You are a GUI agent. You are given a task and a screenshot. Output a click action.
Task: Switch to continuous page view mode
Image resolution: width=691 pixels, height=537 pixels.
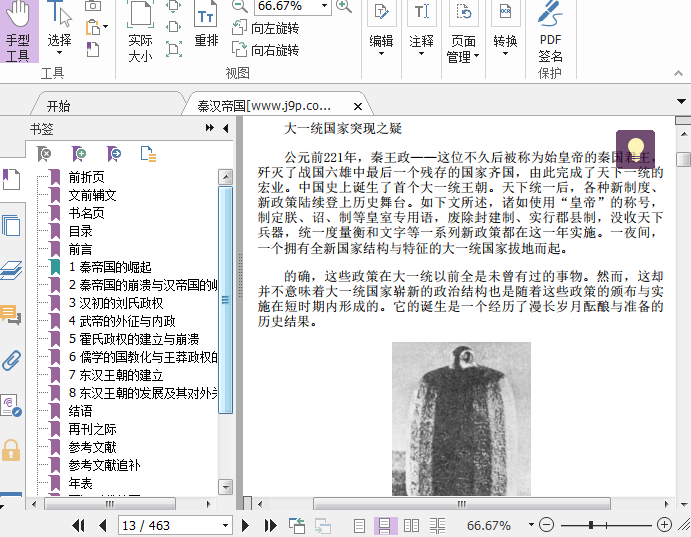385,525
